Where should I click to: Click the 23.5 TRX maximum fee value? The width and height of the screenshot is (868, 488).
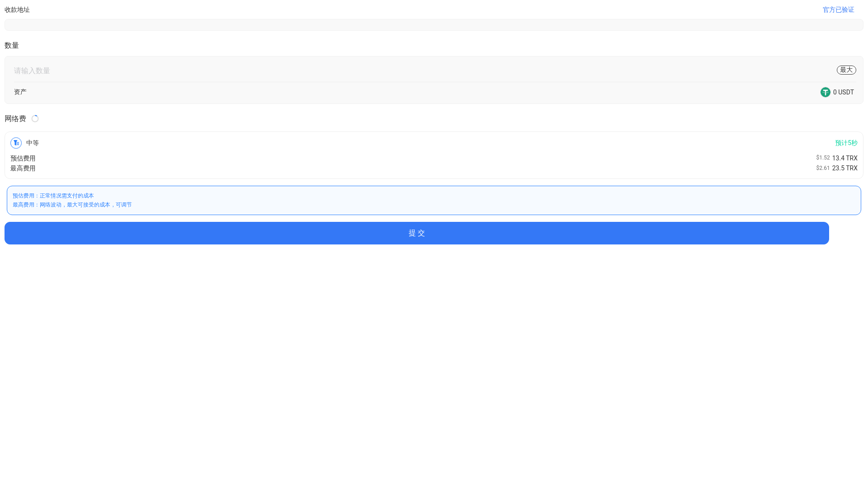pos(844,168)
